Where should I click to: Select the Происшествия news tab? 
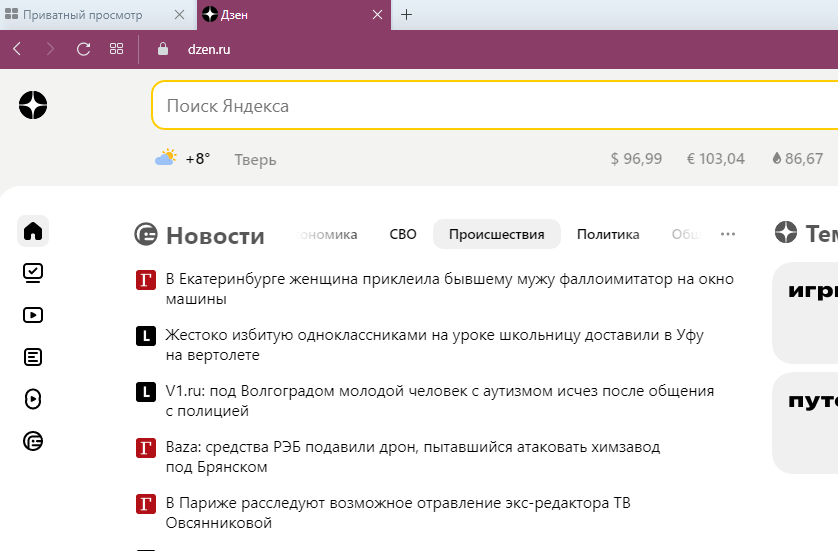496,234
